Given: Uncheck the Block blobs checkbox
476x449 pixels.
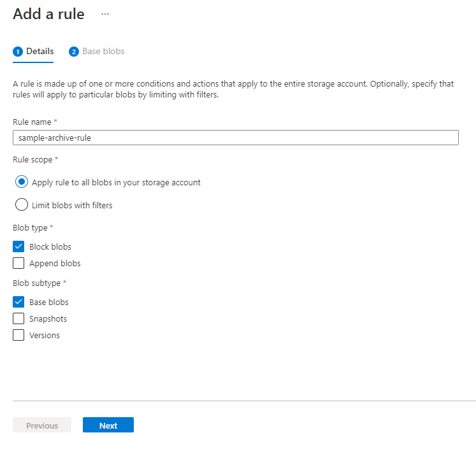Looking at the screenshot, I should point(18,246).
